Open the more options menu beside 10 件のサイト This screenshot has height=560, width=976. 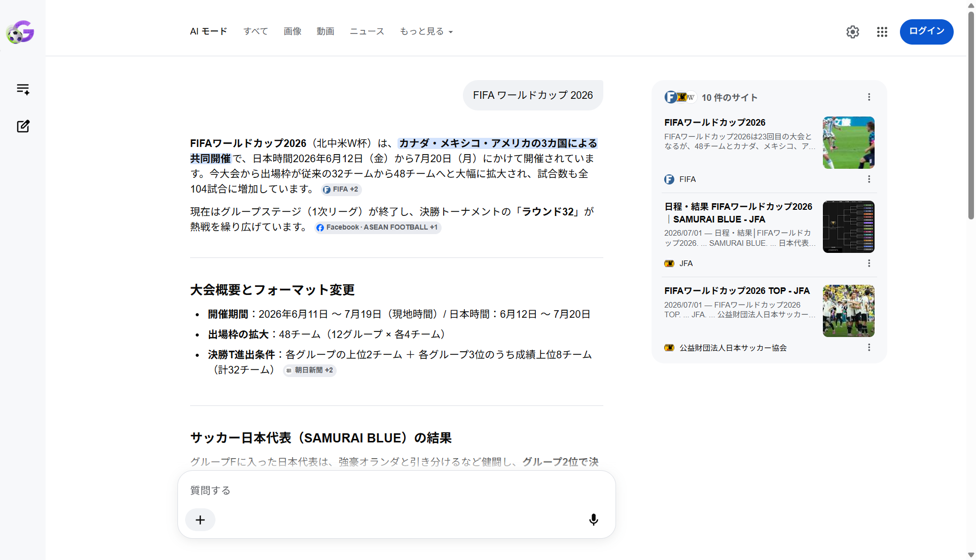pyautogui.click(x=869, y=97)
